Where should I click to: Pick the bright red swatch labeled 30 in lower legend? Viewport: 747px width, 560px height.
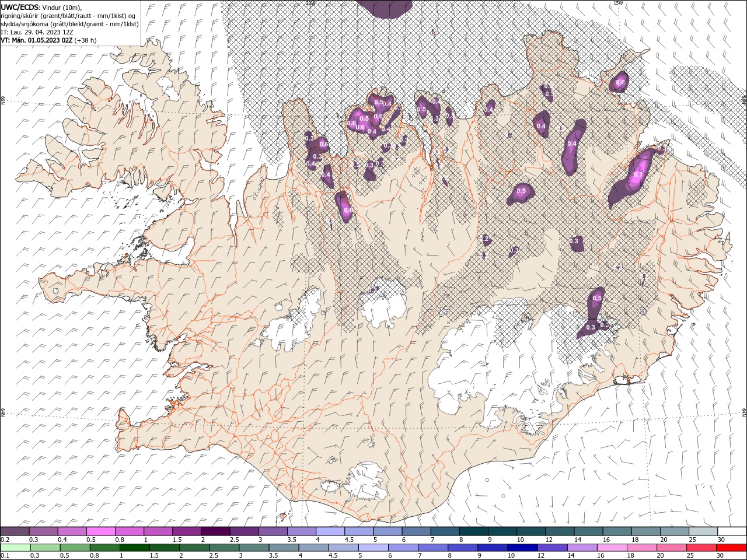[731, 548]
